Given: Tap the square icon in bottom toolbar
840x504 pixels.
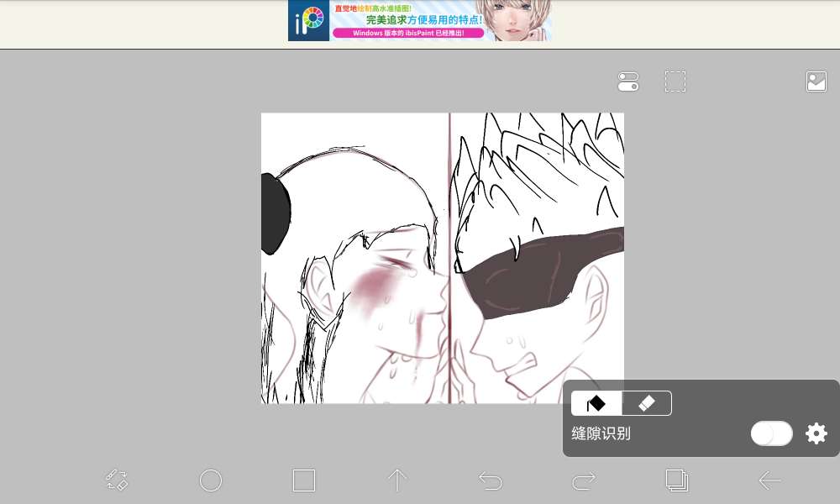Looking at the screenshot, I should click(303, 480).
